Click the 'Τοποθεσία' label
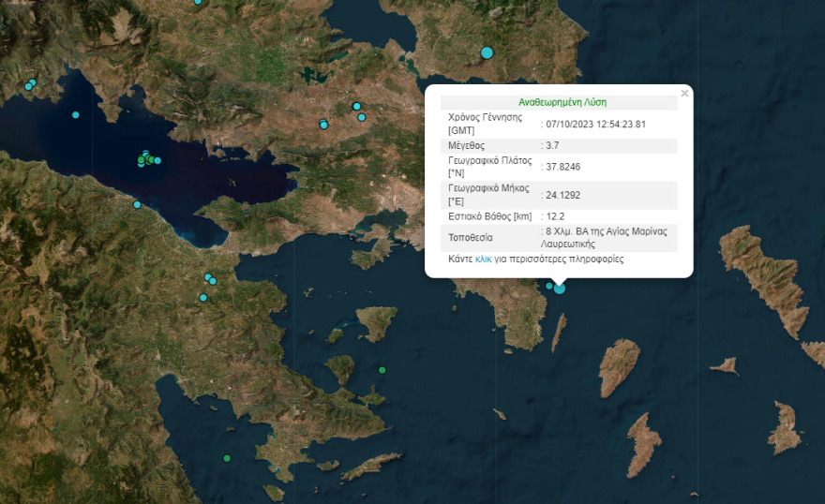This screenshot has width=825, height=504. [471, 238]
